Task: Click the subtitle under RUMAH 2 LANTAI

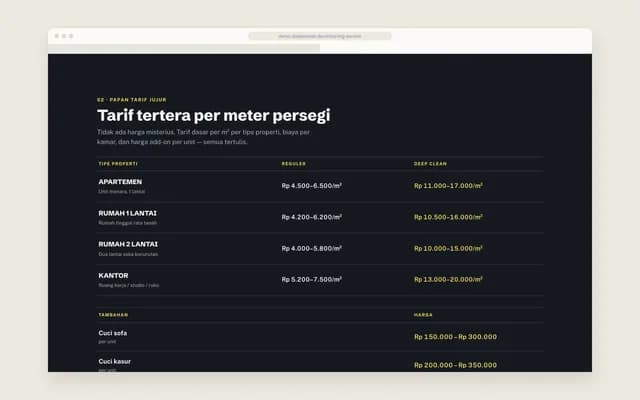Action: pos(128,254)
